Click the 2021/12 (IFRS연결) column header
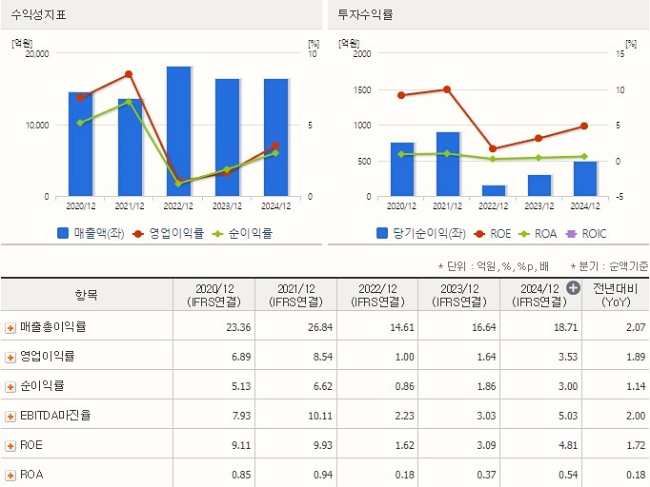 coord(296,295)
